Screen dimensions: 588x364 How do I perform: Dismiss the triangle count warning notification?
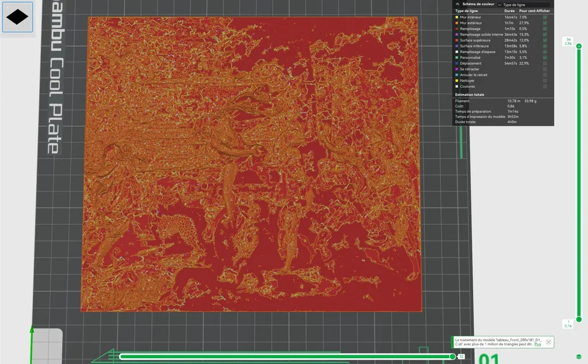point(548,342)
